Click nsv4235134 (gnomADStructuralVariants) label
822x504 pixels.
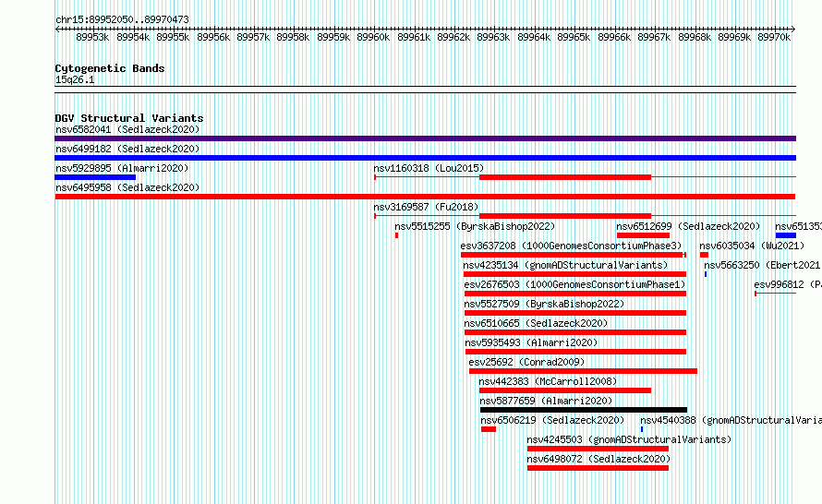coord(565,265)
